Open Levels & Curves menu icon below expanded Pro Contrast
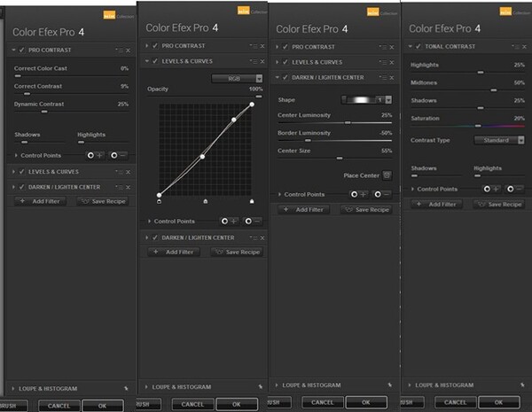Viewport: 532px width, 412px height. coord(120,172)
